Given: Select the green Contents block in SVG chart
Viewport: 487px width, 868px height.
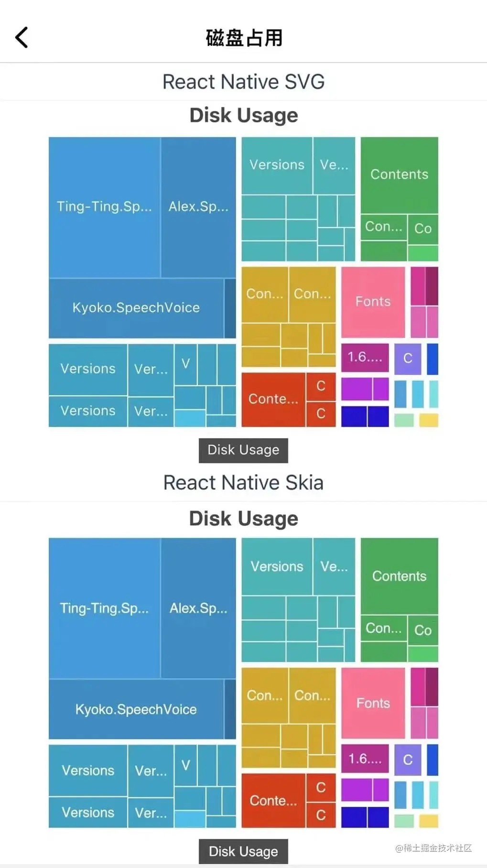Looking at the screenshot, I should (399, 174).
